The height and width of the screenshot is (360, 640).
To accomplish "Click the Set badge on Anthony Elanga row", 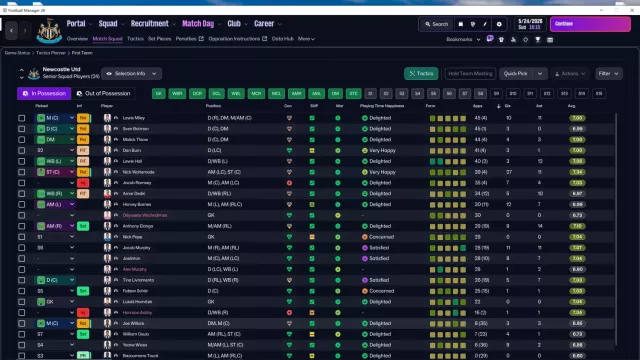I will pos(83,226).
